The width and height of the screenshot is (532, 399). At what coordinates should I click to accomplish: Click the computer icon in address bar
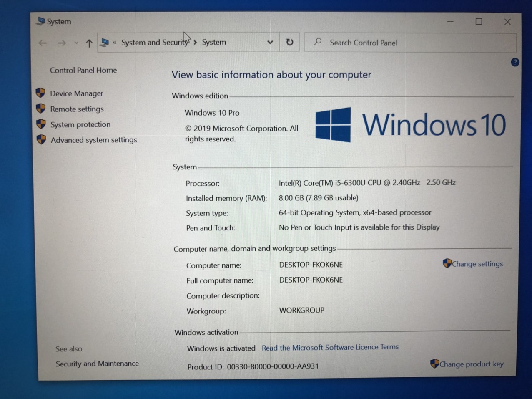[105, 43]
